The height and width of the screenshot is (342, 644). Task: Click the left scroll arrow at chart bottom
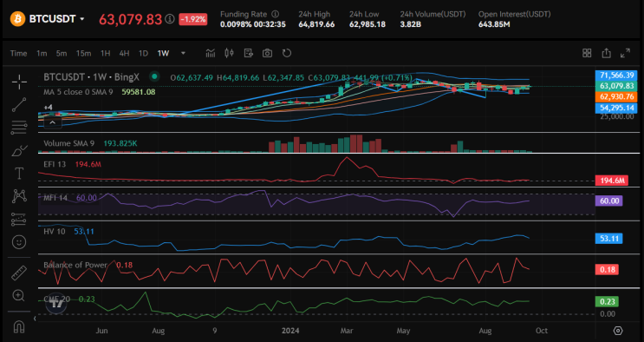[x=35, y=319]
